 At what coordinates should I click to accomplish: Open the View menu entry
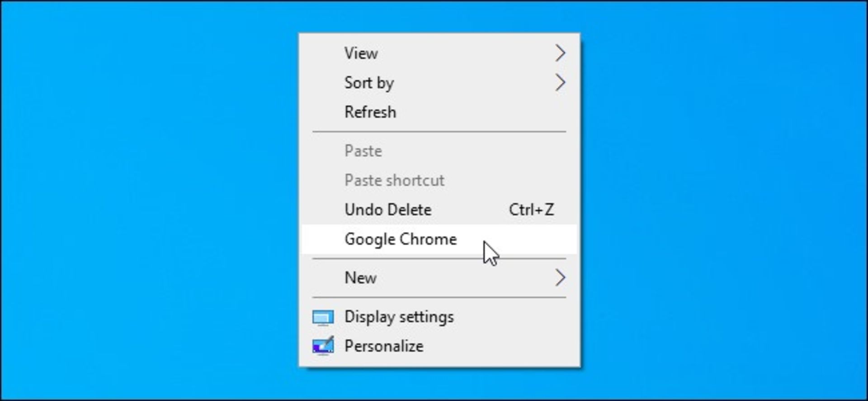pyautogui.click(x=439, y=53)
